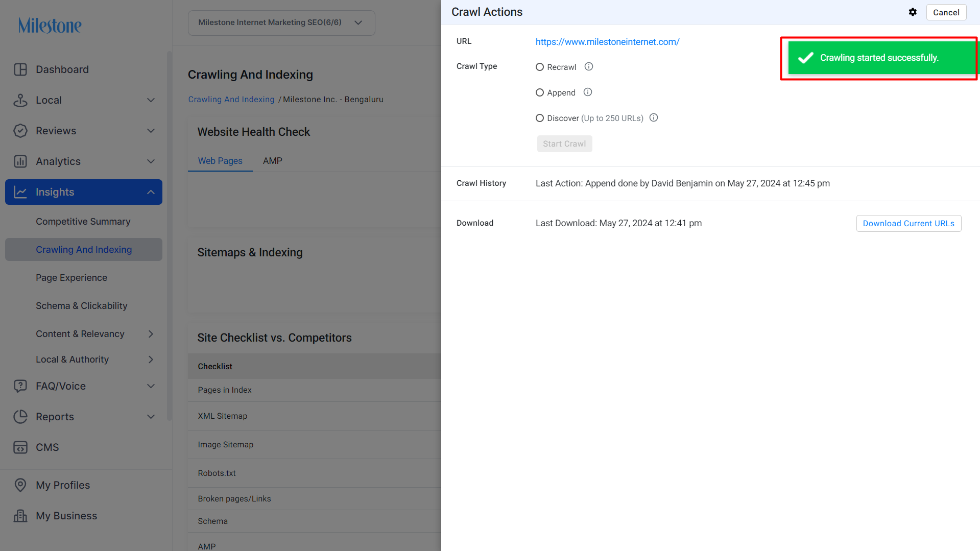980x551 pixels.
Task: Click the Insights line chart icon
Action: (20, 192)
